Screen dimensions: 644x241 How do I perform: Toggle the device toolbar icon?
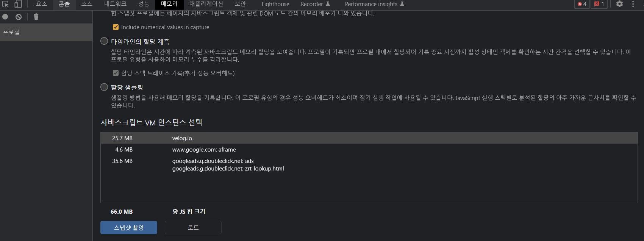[x=18, y=4]
